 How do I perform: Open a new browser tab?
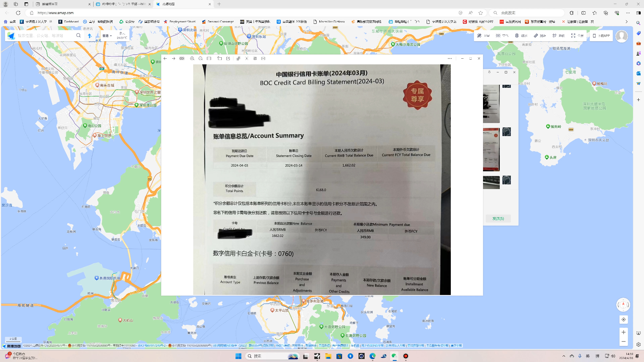[219, 4]
